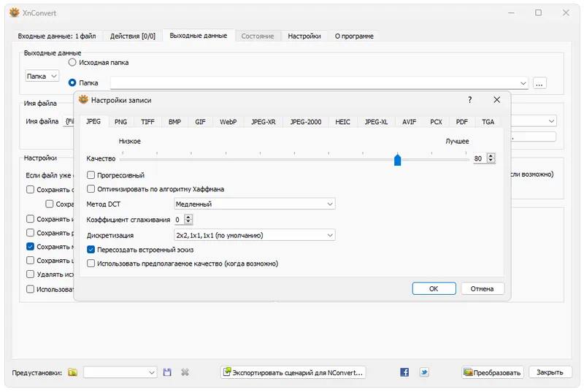Enable Оптимизировать по алгоритму Хаффмана
Image resolution: width=584 pixels, height=392 pixels.
pos(91,189)
